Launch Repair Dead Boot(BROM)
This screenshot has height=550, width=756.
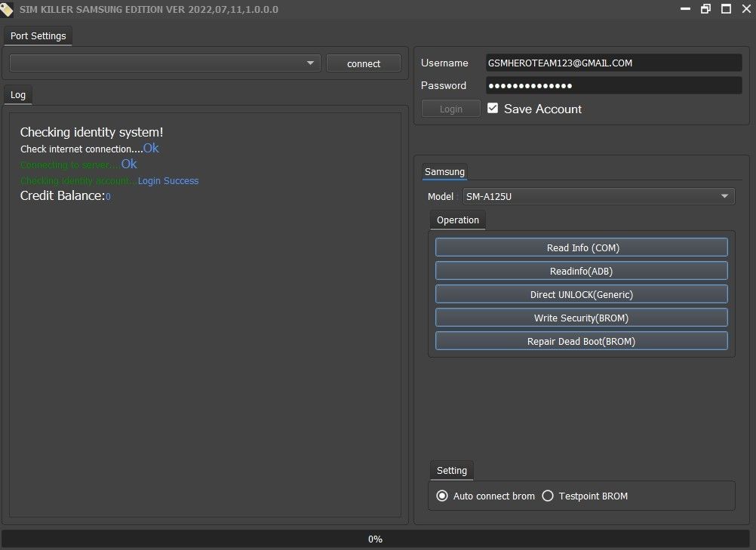point(582,341)
